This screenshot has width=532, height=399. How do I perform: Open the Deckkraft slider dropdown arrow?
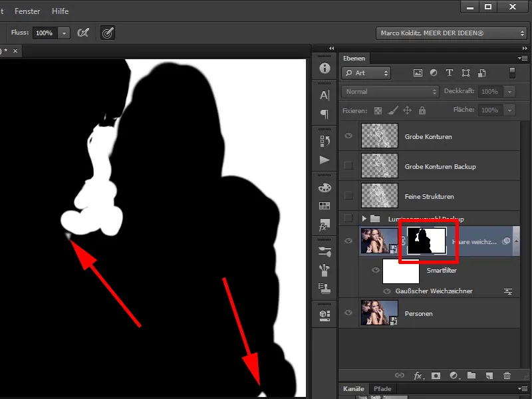tap(509, 92)
